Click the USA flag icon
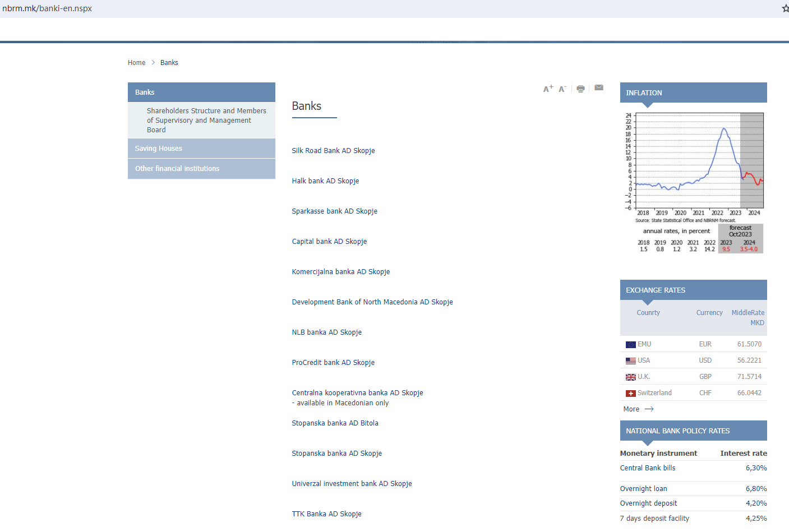Viewport: 789px width, 532px height. tap(631, 361)
